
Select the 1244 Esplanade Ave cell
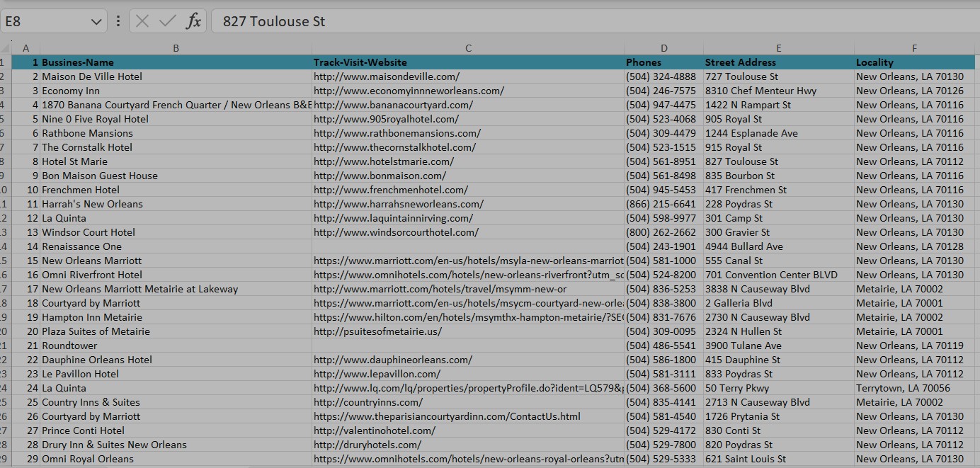pos(779,133)
